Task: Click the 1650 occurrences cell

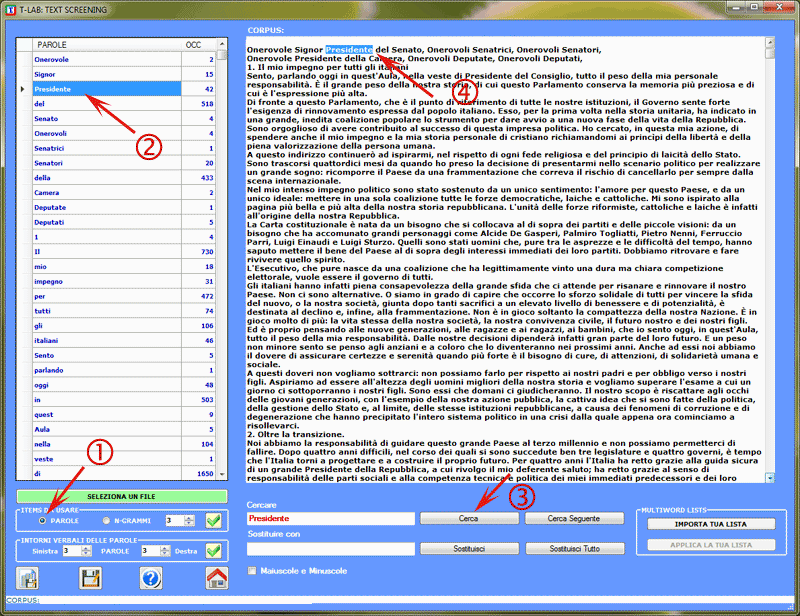Action: (198, 474)
